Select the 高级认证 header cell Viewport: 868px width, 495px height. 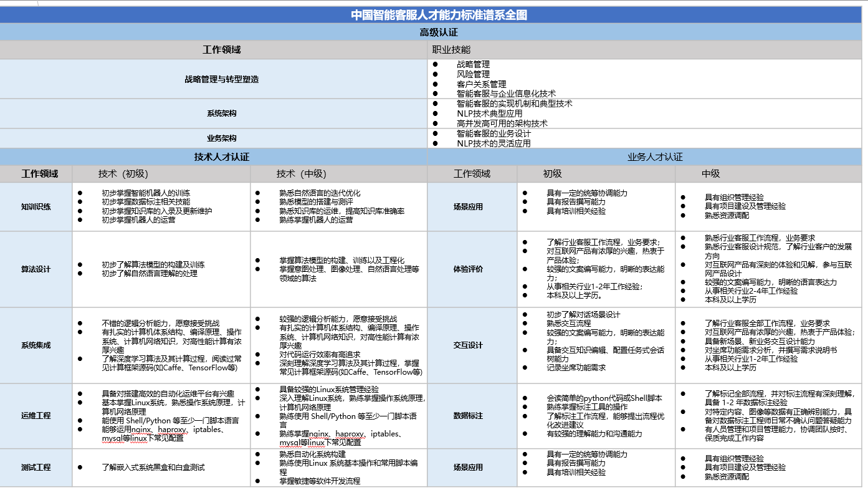tap(439, 32)
